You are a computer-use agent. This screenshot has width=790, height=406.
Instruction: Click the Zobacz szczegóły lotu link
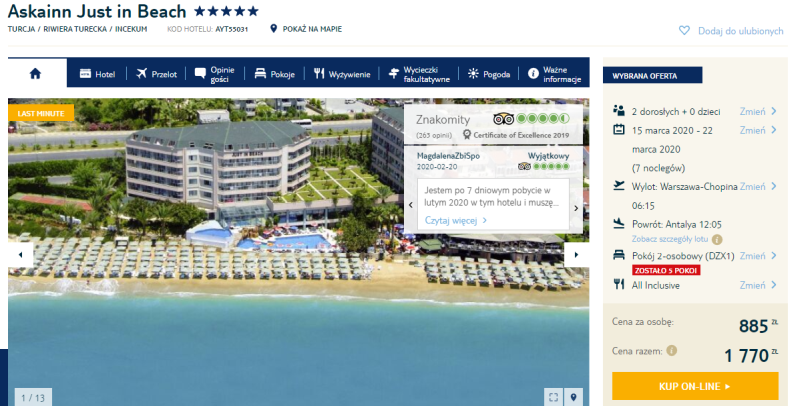(x=670, y=239)
